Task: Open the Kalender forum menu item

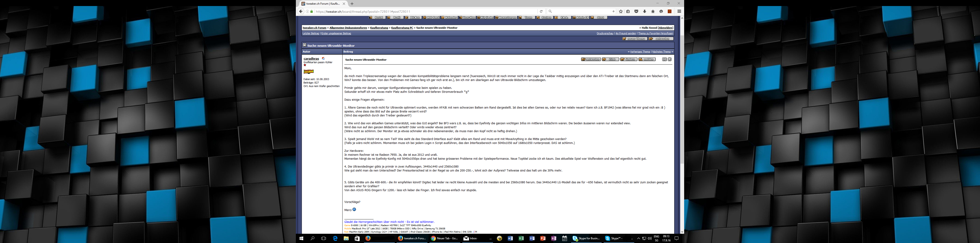Action: (449, 18)
